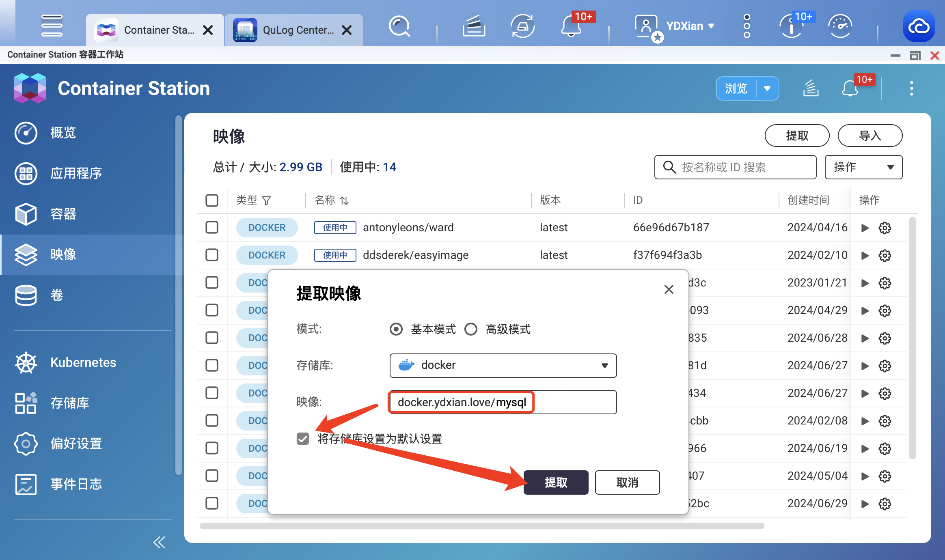Open the dashboard gauge icon

coord(840,26)
